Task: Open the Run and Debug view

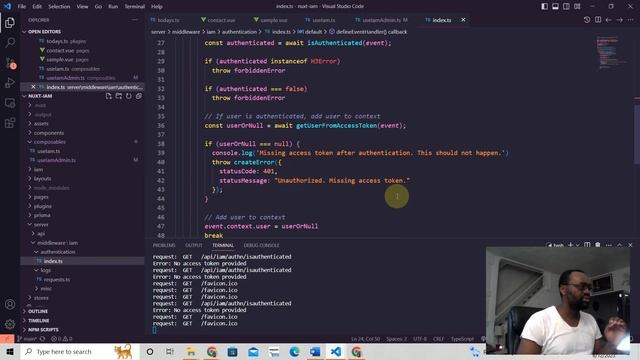Action: click(x=10, y=83)
